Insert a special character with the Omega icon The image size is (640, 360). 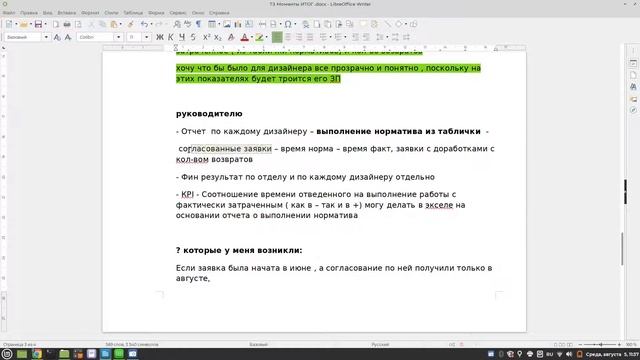(x=288, y=24)
